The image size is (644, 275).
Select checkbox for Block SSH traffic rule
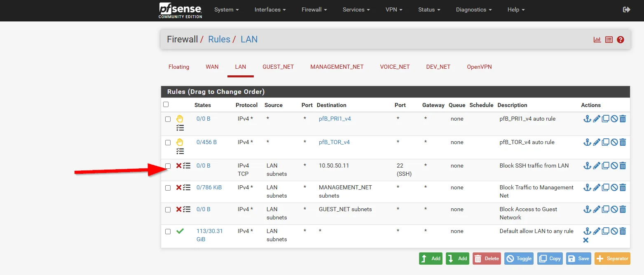(168, 166)
